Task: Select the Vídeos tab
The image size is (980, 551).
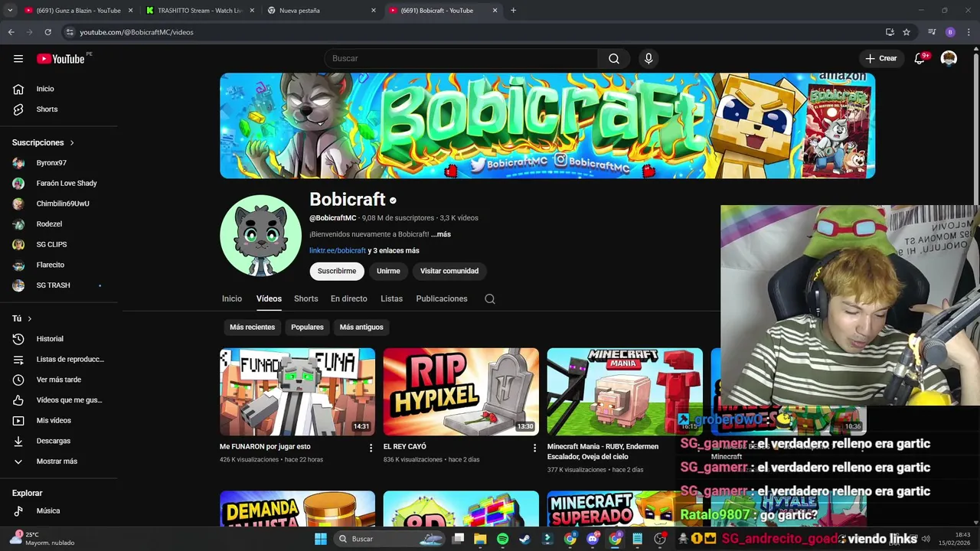Action: click(269, 299)
